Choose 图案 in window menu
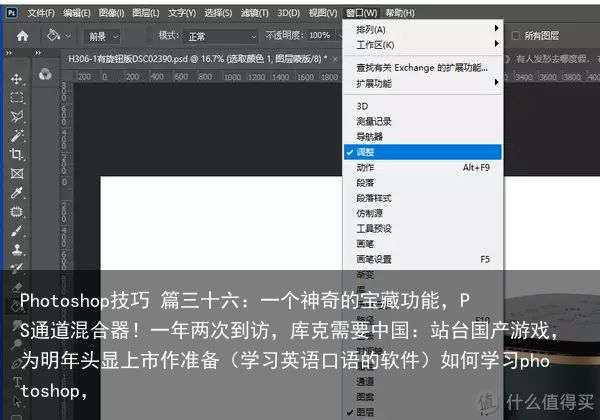The width and height of the screenshot is (600, 420). click(x=422, y=397)
